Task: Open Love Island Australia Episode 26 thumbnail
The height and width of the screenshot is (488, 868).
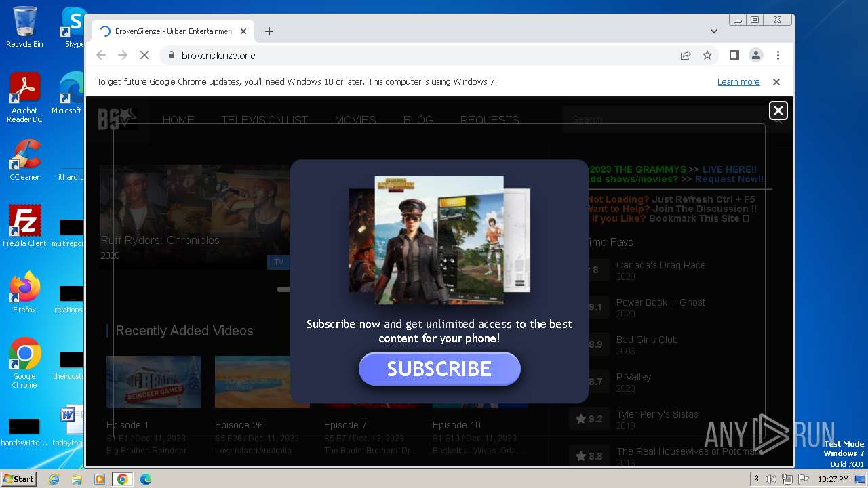Action: pos(262,382)
